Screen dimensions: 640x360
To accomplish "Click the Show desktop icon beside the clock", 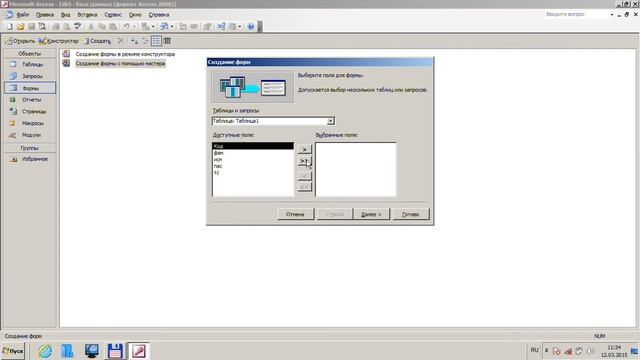I will coord(634,351).
